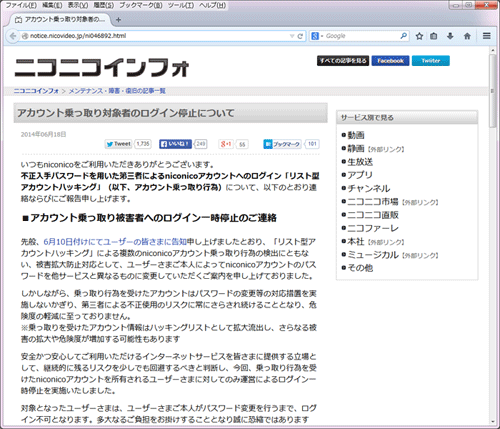Image resolution: width=500 pixels, height=429 pixels.
Task: Select the アカウント乗っ取り対象者 browser tab
Action: click(60, 20)
